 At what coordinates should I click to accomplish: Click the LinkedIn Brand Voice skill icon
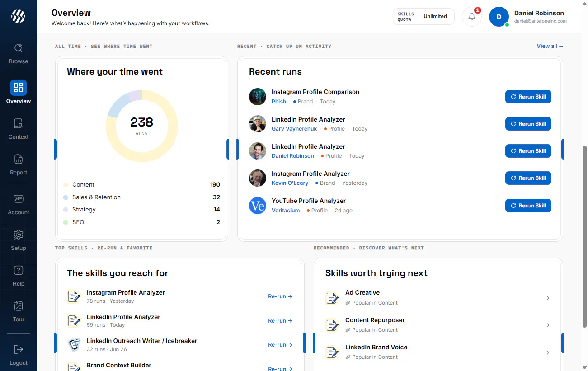point(332,352)
